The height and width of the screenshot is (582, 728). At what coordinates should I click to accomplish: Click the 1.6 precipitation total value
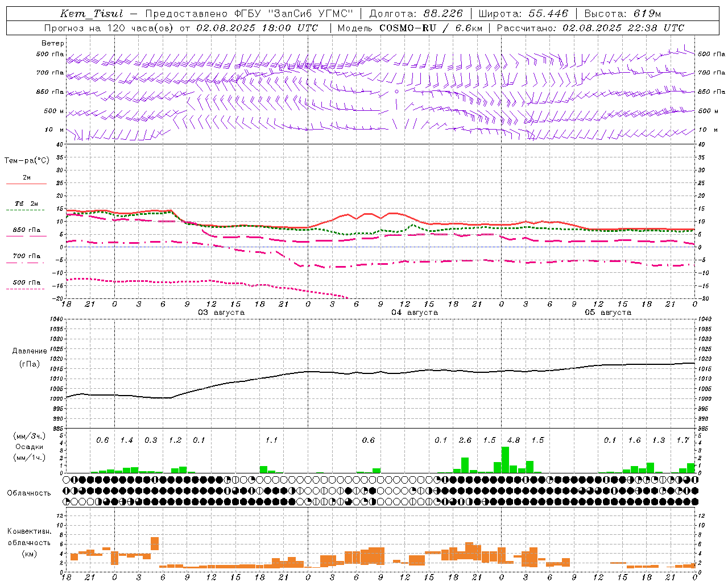click(x=635, y=440)
